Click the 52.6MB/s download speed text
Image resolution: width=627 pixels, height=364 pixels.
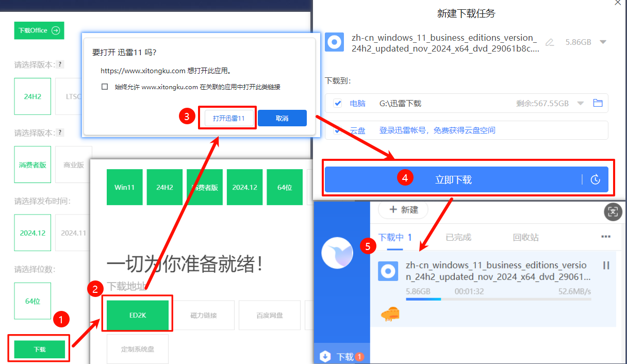coord(574,291)
